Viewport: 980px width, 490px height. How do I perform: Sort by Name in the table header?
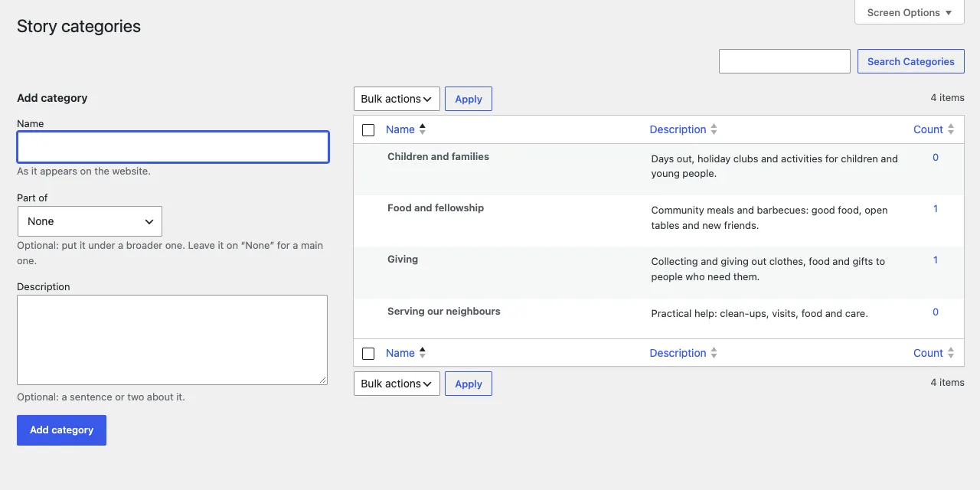coord(406,129)
